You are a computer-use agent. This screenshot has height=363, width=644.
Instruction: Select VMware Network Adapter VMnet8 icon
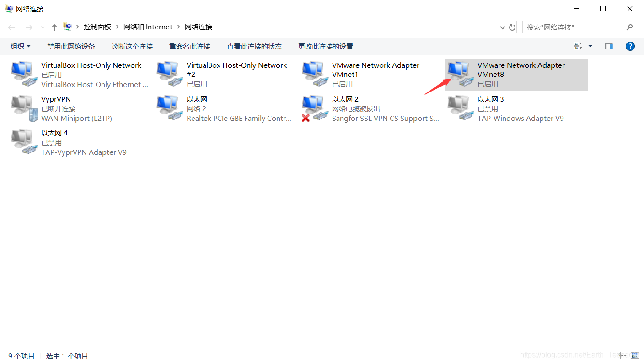(460, 74)
